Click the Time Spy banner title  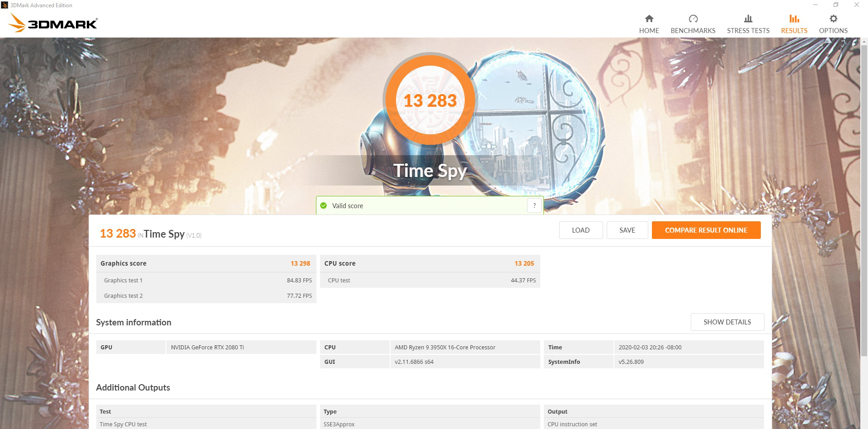click(x=430, y=171)
